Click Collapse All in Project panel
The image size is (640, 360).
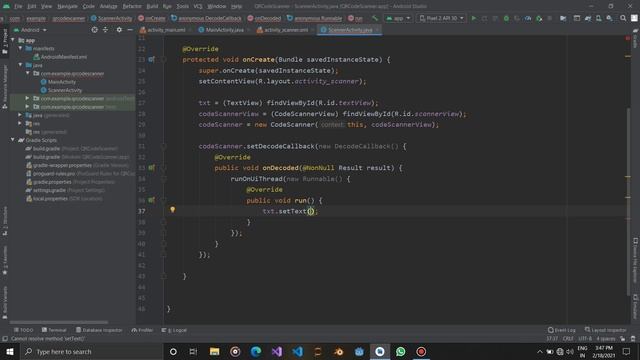point(105,30)
